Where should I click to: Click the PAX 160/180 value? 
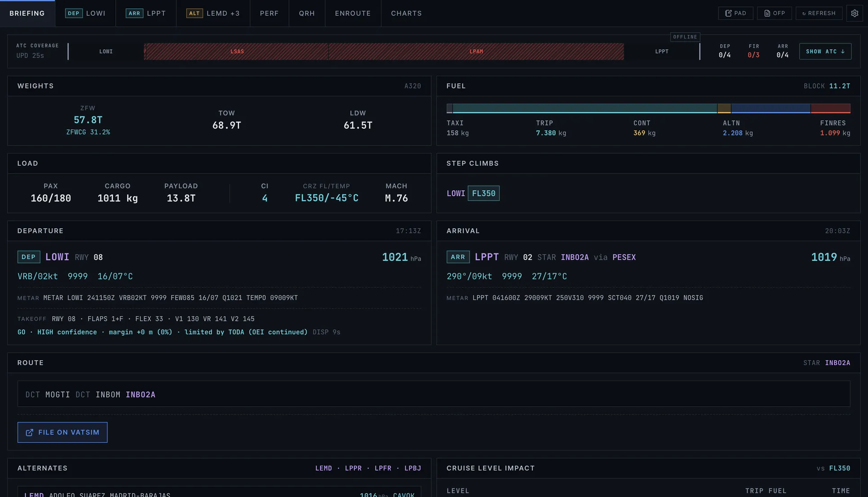51,198
